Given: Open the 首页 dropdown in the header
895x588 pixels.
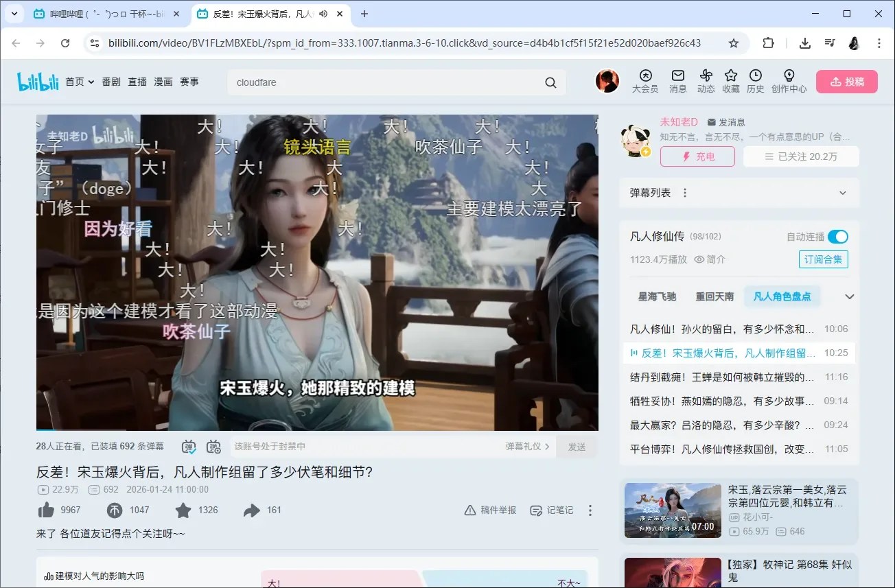Looking at the screenshot, I should point(80,82).
